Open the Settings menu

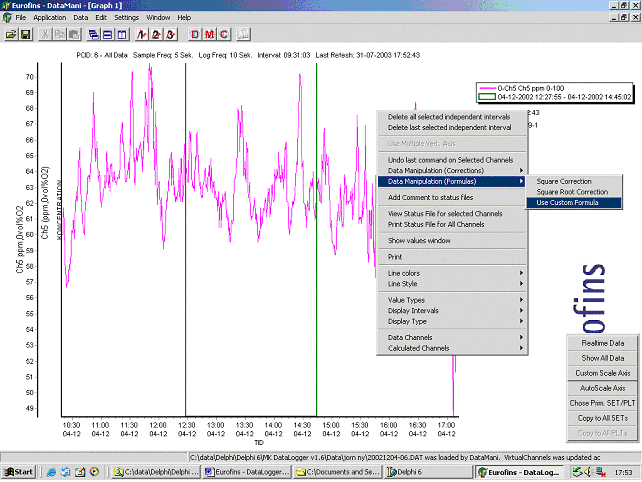click(126, 18)
